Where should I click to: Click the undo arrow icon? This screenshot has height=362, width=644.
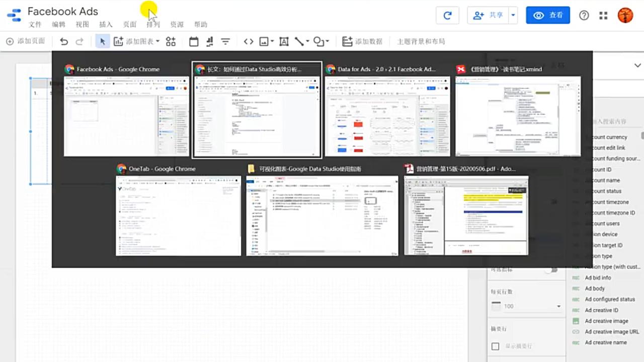point(63,42)
